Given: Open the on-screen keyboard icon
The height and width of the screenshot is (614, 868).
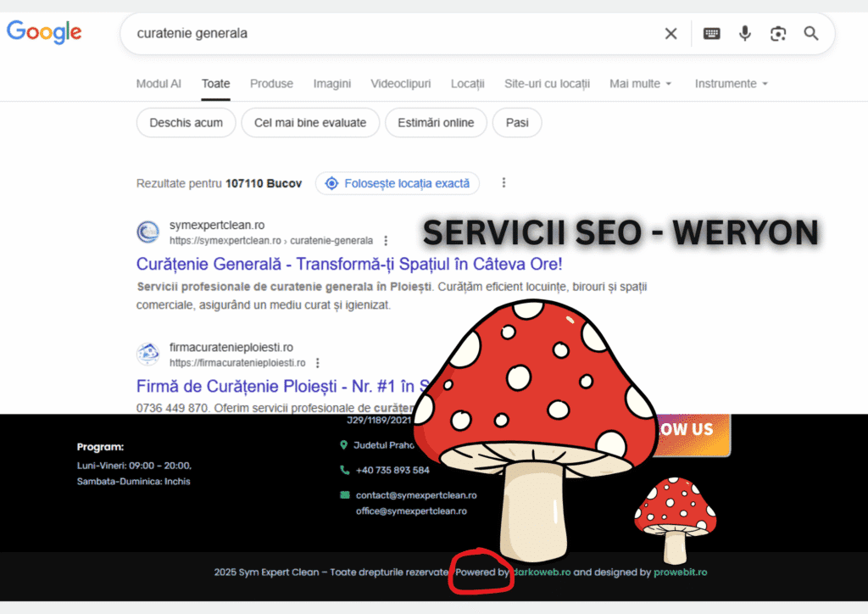Looking at the screenshot, I should pyautogui.click(x=711, y=33).
